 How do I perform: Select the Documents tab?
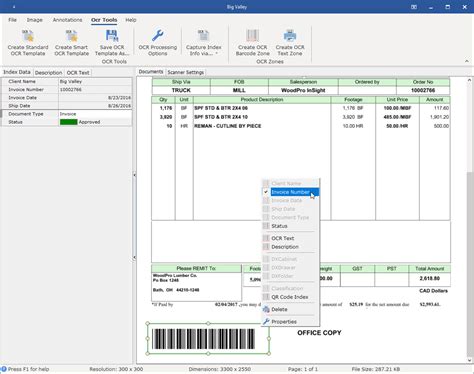point(151,72)
